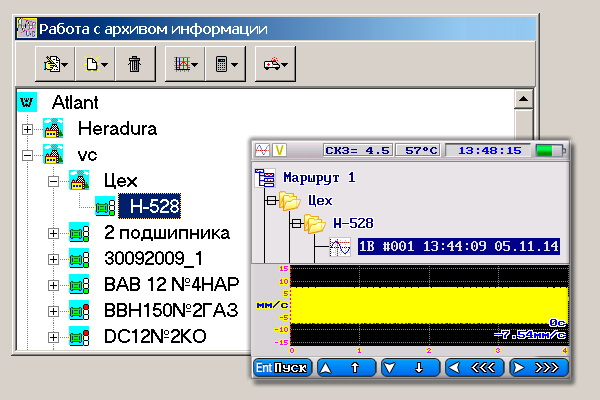Click the up arrow navigation button

pos(346,368)
